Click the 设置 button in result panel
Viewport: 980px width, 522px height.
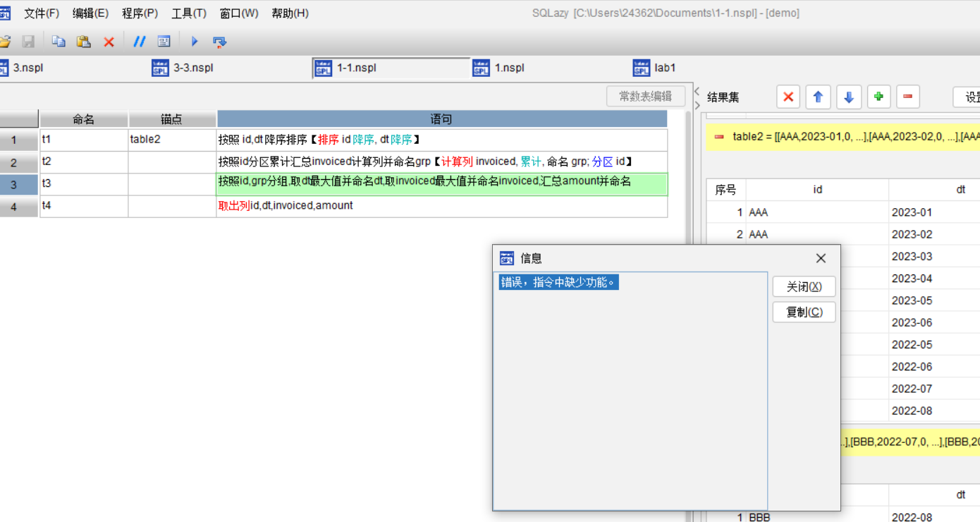pos(967,97)
